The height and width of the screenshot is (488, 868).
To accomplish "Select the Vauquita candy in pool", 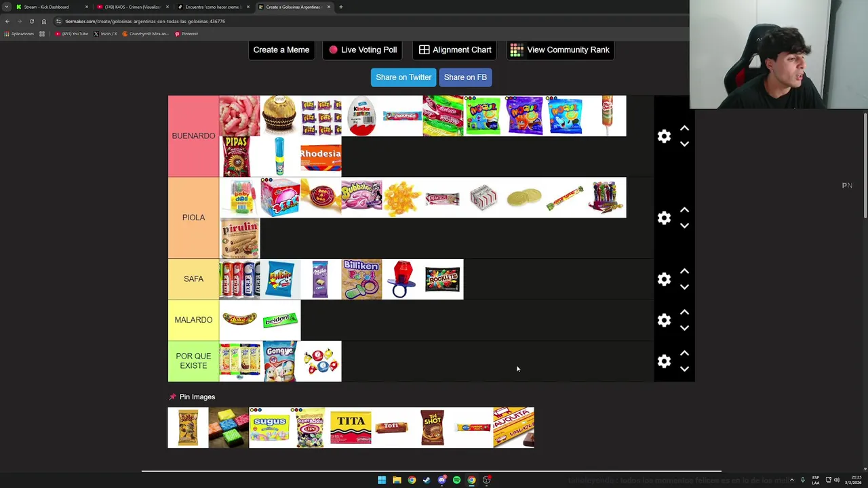I will pos(513,428).
